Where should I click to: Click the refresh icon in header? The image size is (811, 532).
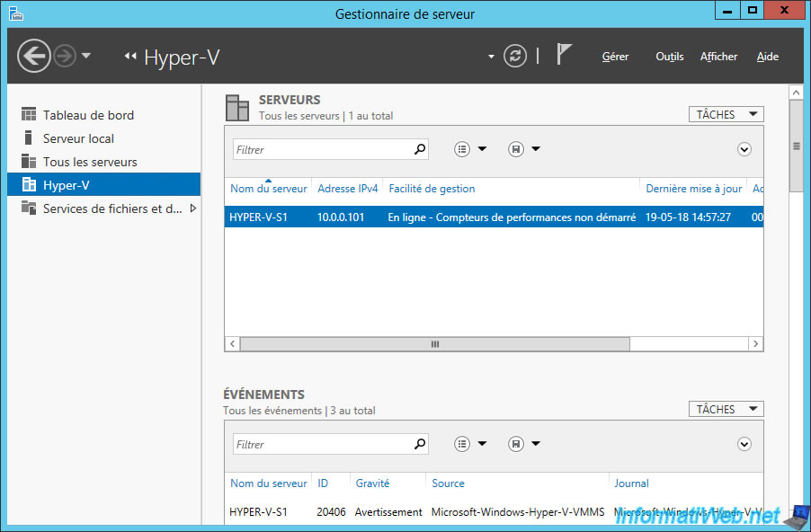point(515,56)
